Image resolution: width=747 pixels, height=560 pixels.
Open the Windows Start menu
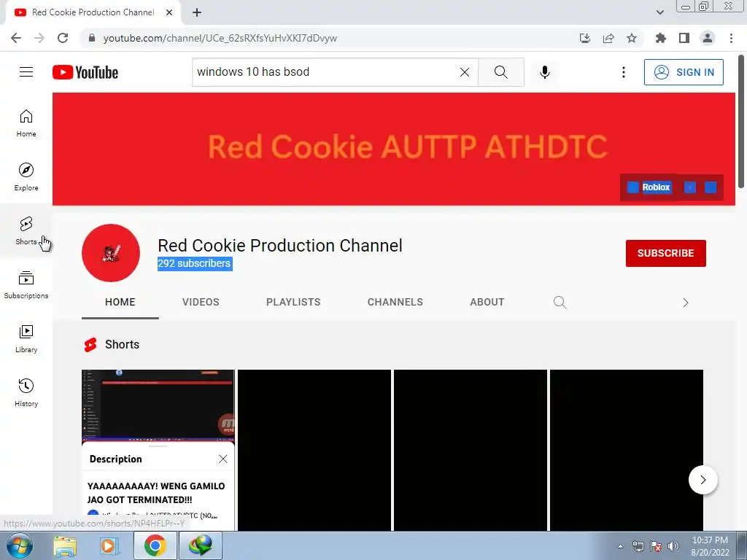19,545
